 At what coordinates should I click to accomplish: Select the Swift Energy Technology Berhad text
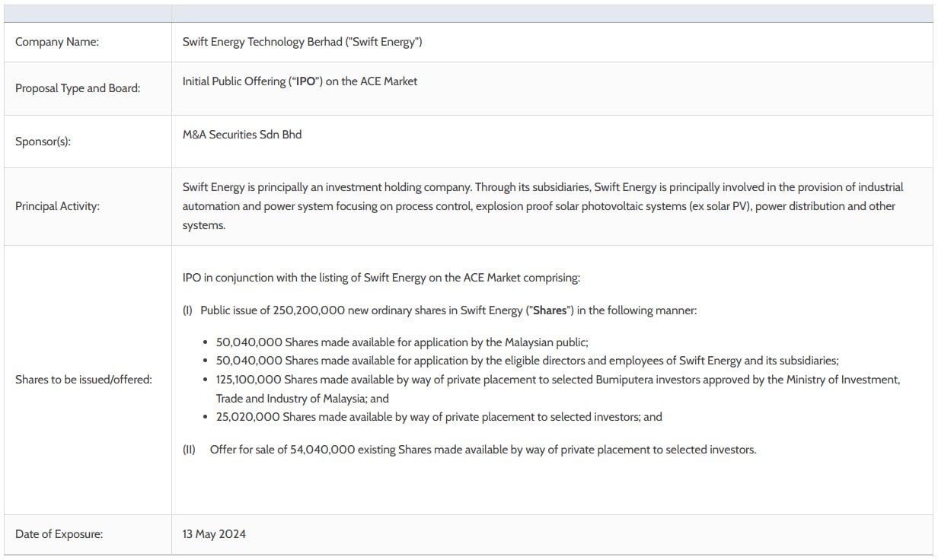(302, 42)
